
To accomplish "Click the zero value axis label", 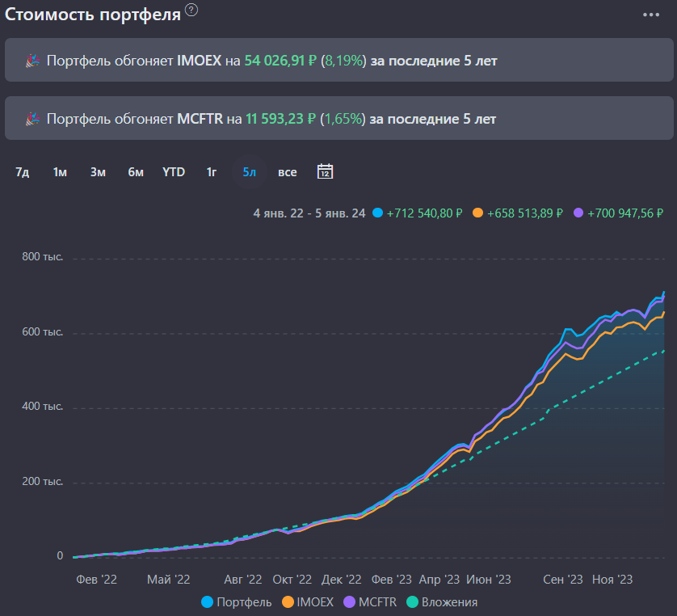I will tap(60, 556).
